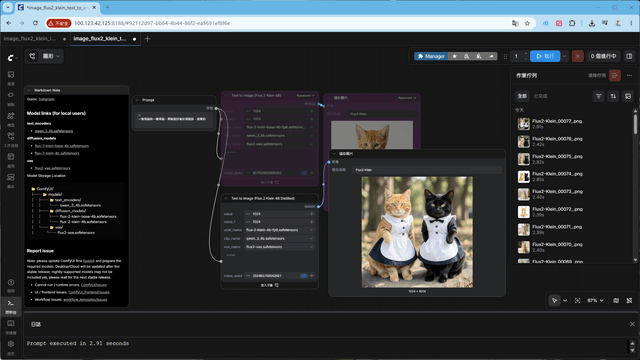
Task: Toggle noise_seed control on Distilled node
Action: pyautogui.click(x=304, y=276)
